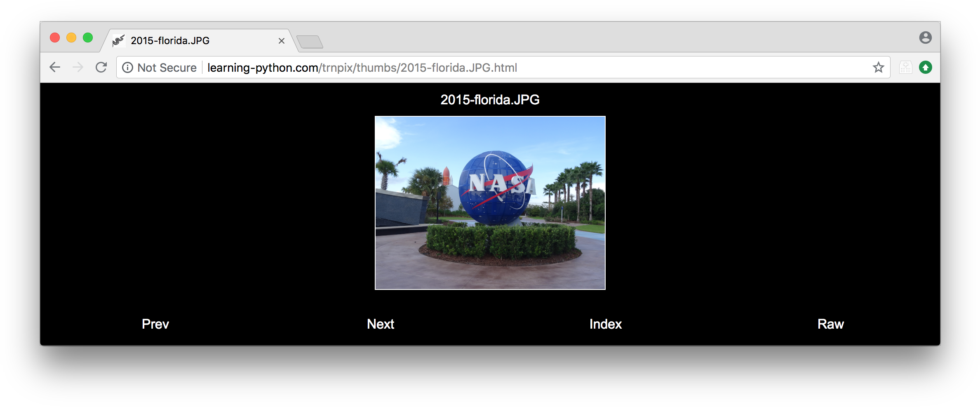Click the Not Secure label
The height and width of the screenshot is (407, 980).
coord(167,68)
